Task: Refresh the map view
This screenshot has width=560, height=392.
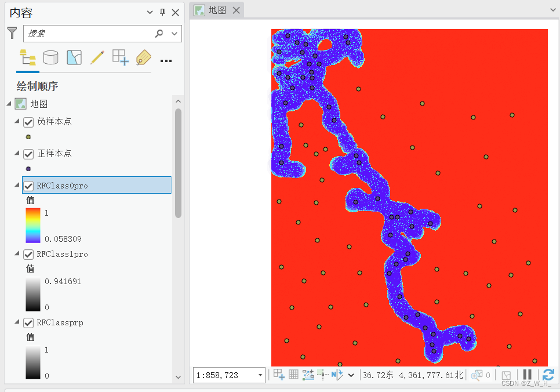Action: 548,375
